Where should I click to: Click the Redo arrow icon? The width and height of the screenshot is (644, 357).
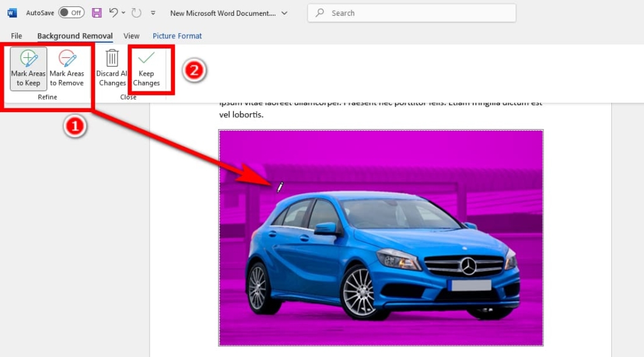point(136,13)
